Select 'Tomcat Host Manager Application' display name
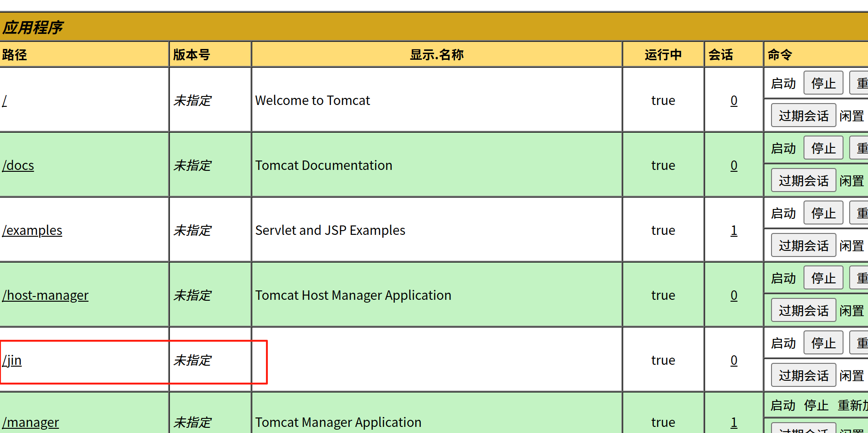The height and width of the screenshot is (433, 868). pyautogui.click(x=353, y=296)
